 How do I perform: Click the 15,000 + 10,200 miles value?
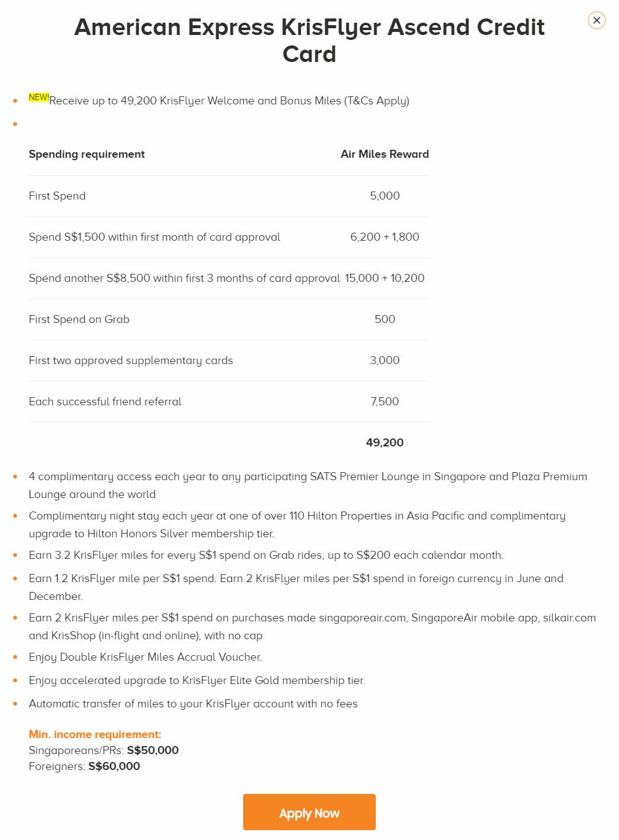pyautogui.click(x=384, y=278)
